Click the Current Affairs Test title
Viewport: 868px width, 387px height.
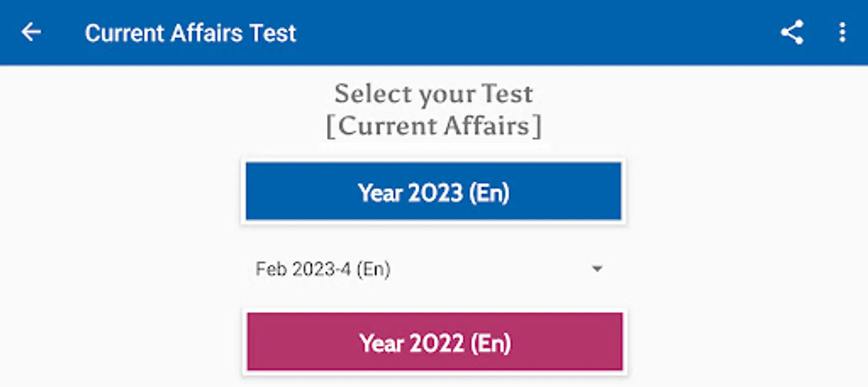coord(190,33)
